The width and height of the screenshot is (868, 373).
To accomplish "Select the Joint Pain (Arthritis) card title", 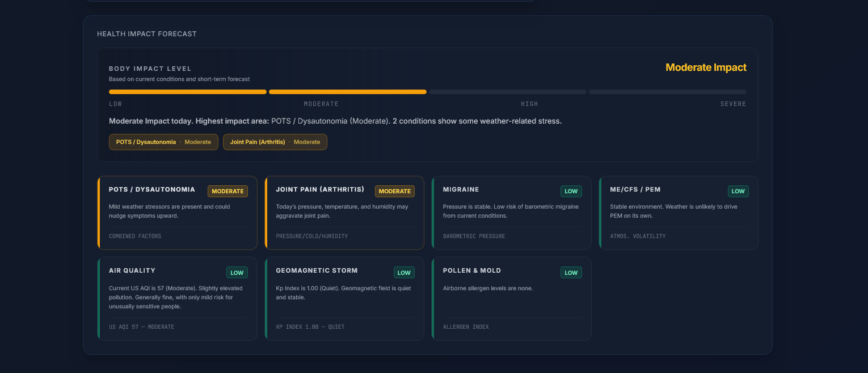I will click(x=320, y=189).
